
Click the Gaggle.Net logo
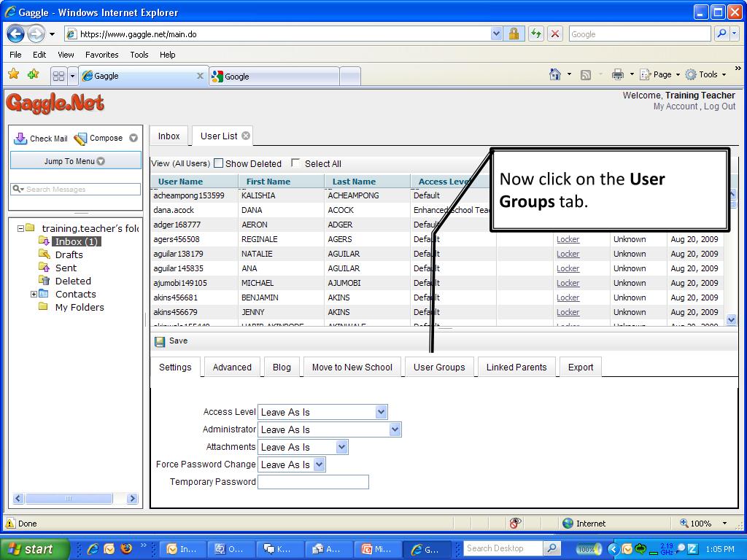tap(55, 103)
